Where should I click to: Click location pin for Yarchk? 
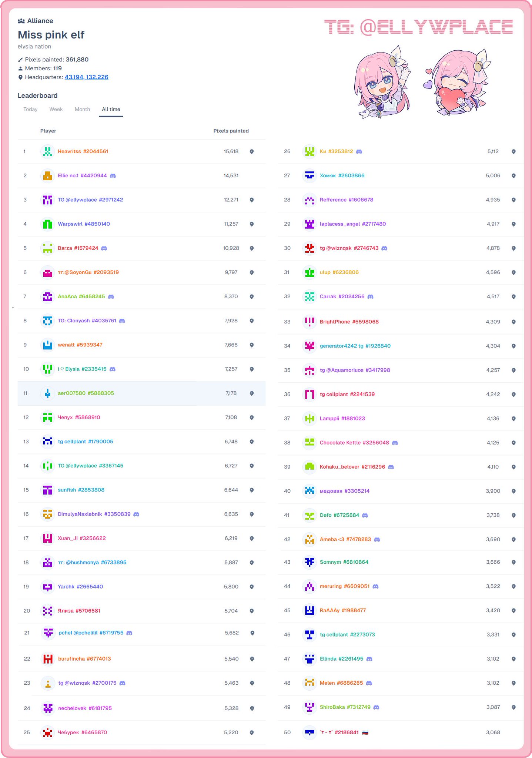pos(252,587)
